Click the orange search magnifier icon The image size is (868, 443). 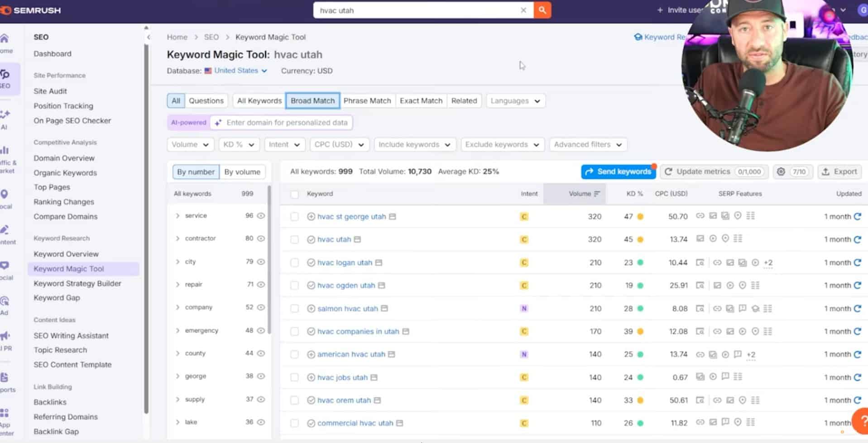point(542,10)
